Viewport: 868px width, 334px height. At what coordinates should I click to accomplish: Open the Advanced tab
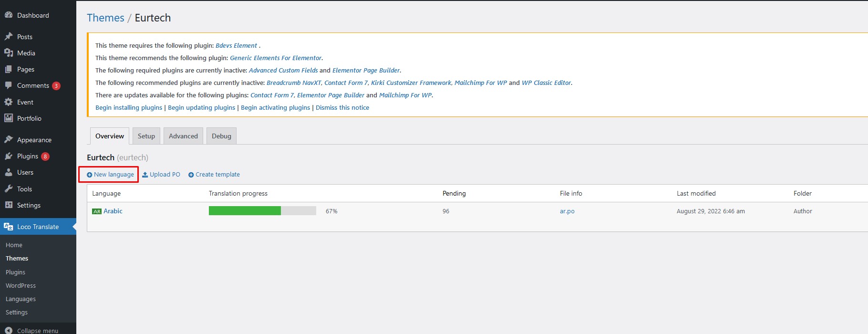183,136
